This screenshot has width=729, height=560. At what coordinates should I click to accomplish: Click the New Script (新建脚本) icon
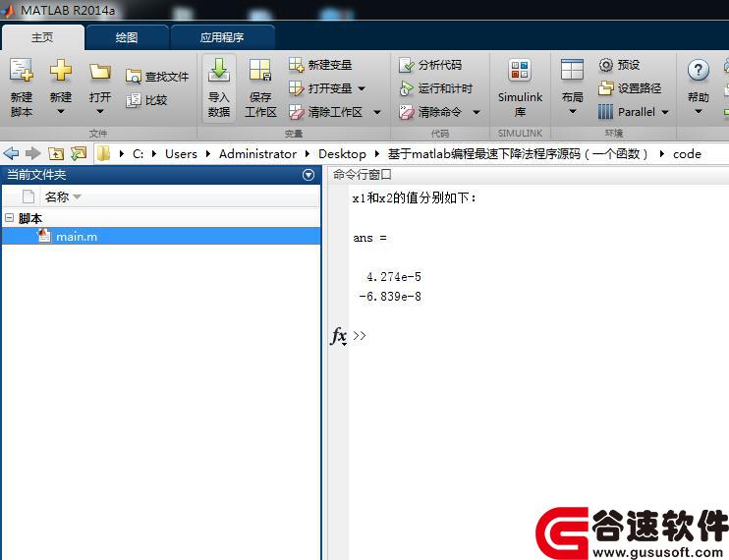[x=22, y=70]
